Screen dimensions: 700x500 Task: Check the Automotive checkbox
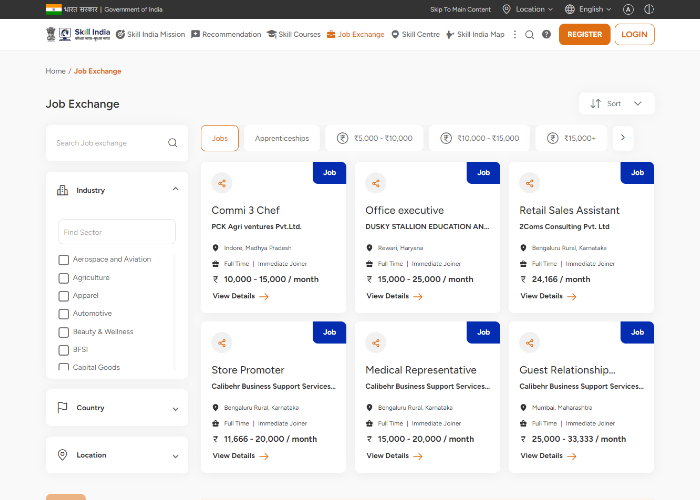point(64,314)
